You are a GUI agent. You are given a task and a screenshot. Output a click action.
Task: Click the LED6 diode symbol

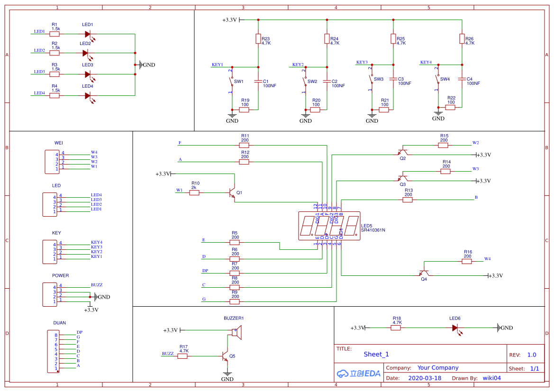(455, 328)
